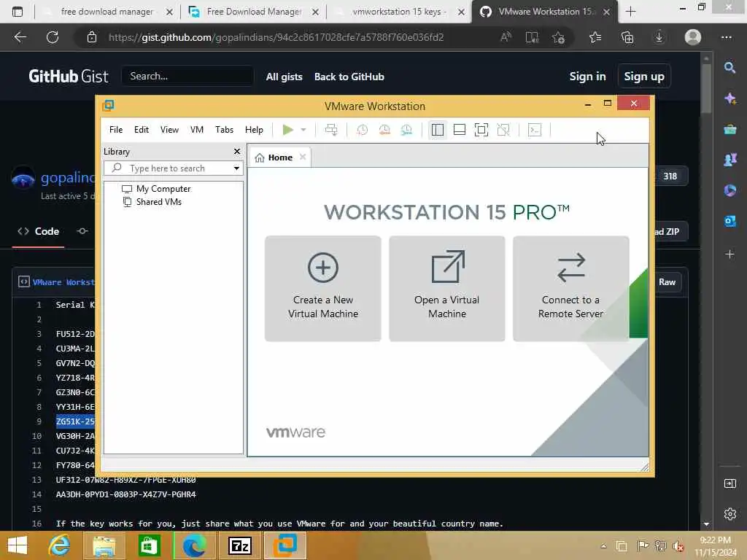Open Edge sidebar settings gear
This screenshot has height=560, width=747.
pos(729,514)
